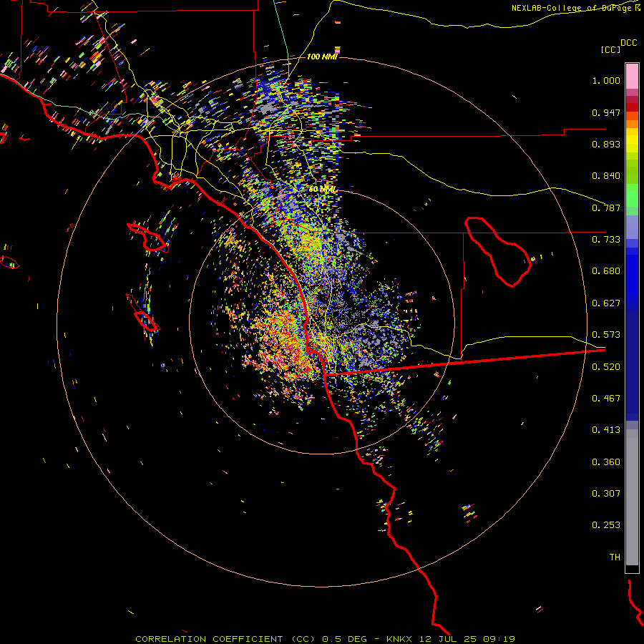Click the red swatch near 0.947 on color bar

pyautogui.click(x=632, y=107)
